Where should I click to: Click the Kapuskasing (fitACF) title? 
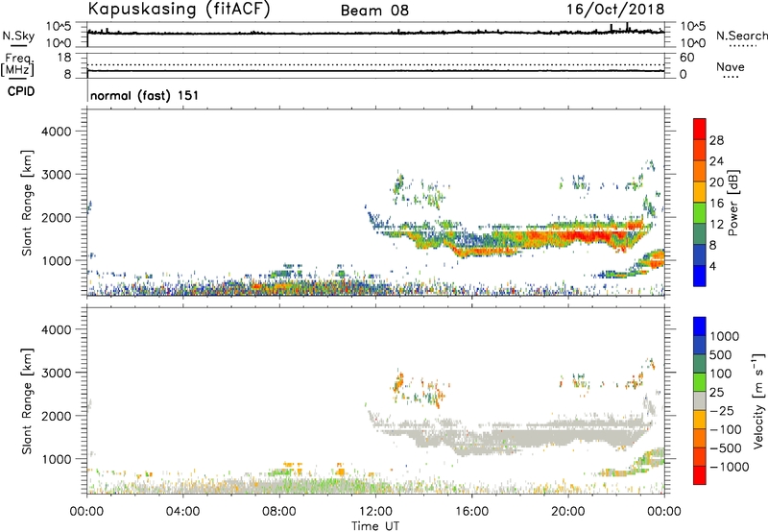(x=179, y=10)
